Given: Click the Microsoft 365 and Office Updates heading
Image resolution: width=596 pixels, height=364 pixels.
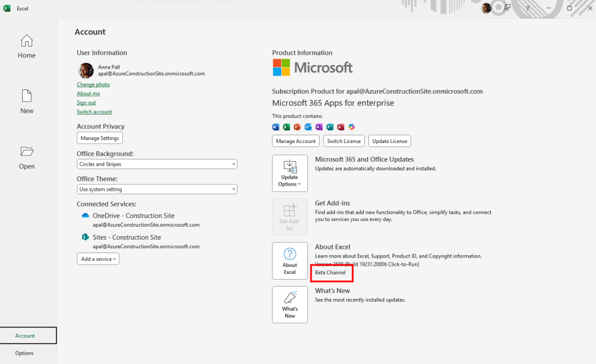Looking at the screenshot, I should [364, 159].
